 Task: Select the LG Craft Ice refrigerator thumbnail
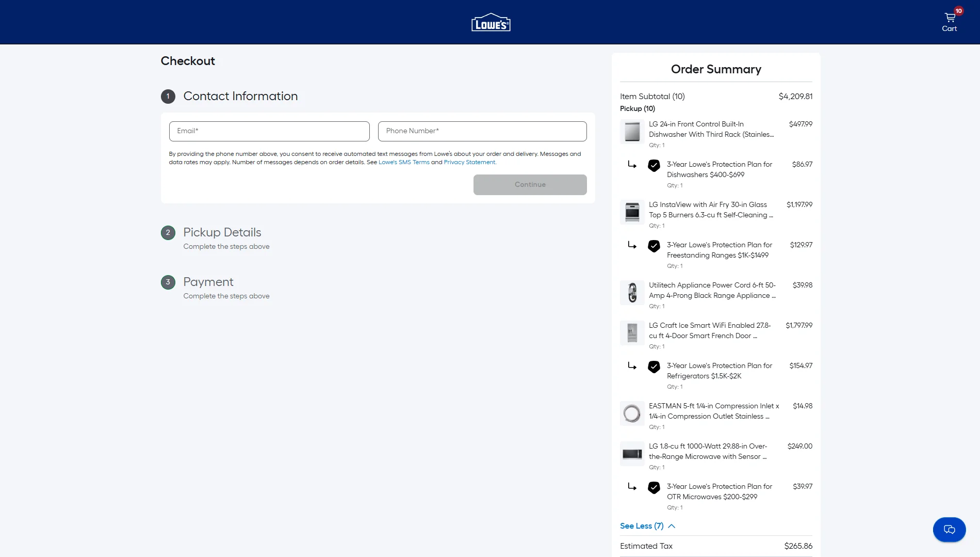click(631, 333)
